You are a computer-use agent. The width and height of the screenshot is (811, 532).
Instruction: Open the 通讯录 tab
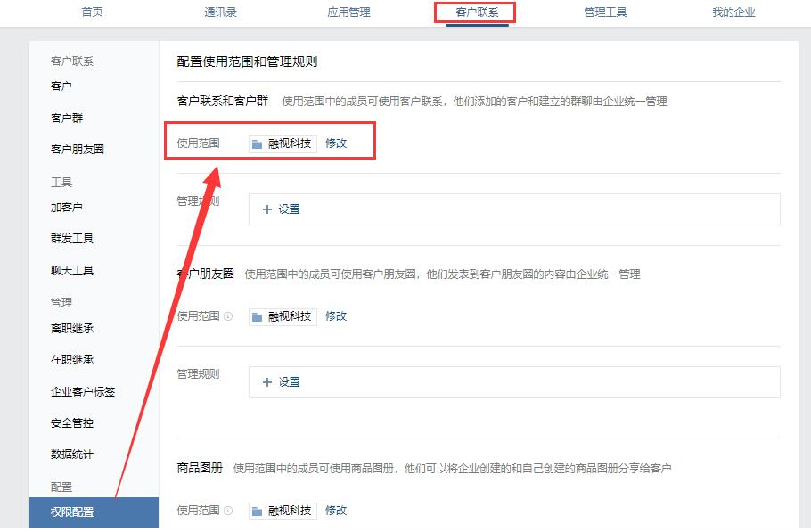(220, 12)
